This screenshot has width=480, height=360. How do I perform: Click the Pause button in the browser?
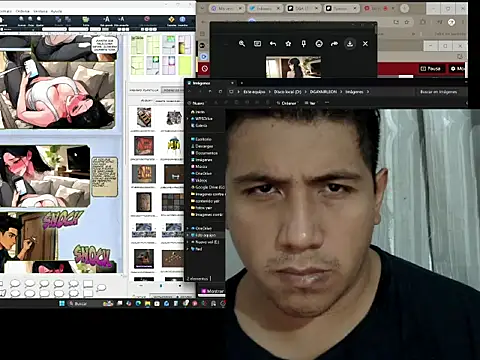click(431, 69)
